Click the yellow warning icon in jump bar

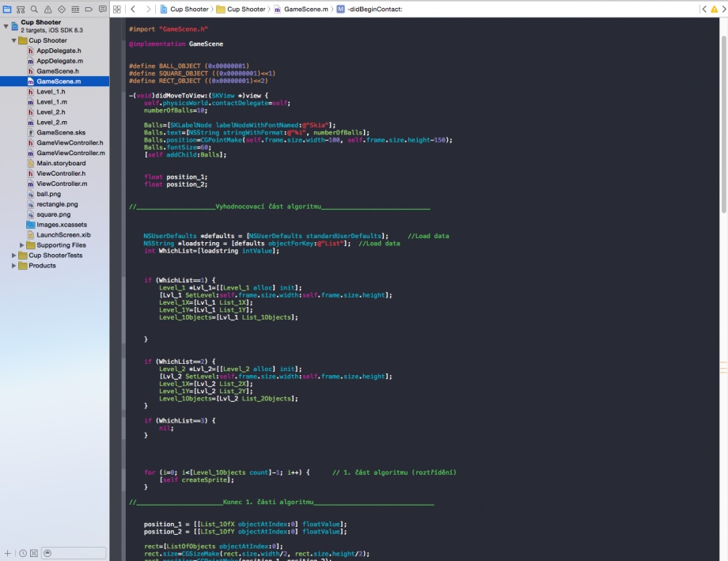point(714,9)
